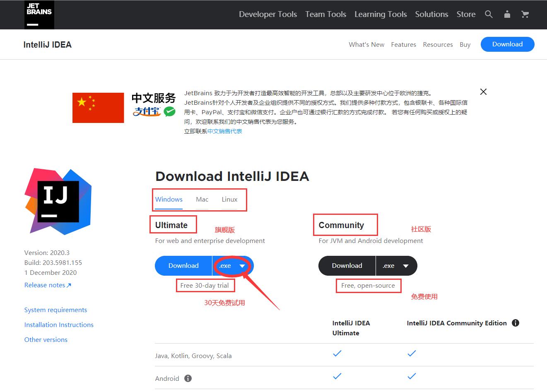Click the Alipay logo
The image size is (547, 392).
(147, 111)
